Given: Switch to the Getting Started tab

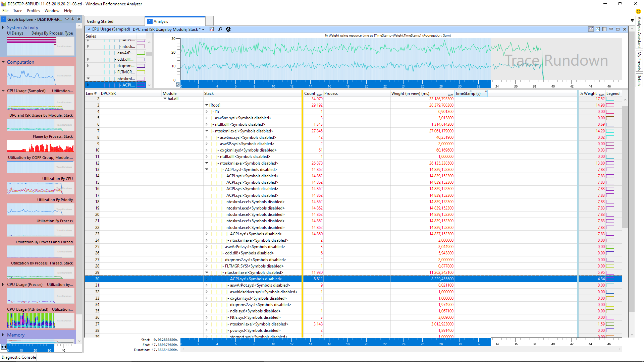Looking at the screenshot, I should point(100,21).
